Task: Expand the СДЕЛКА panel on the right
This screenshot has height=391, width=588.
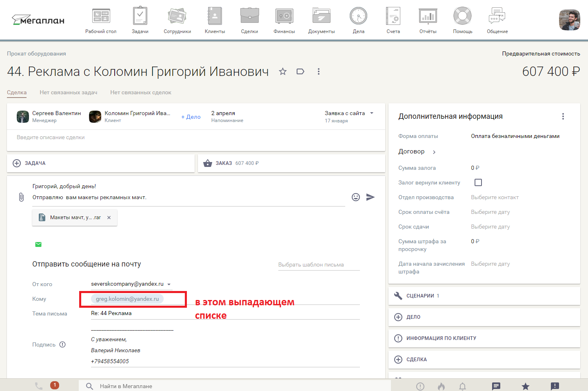Action: click(x=484, y=360)
